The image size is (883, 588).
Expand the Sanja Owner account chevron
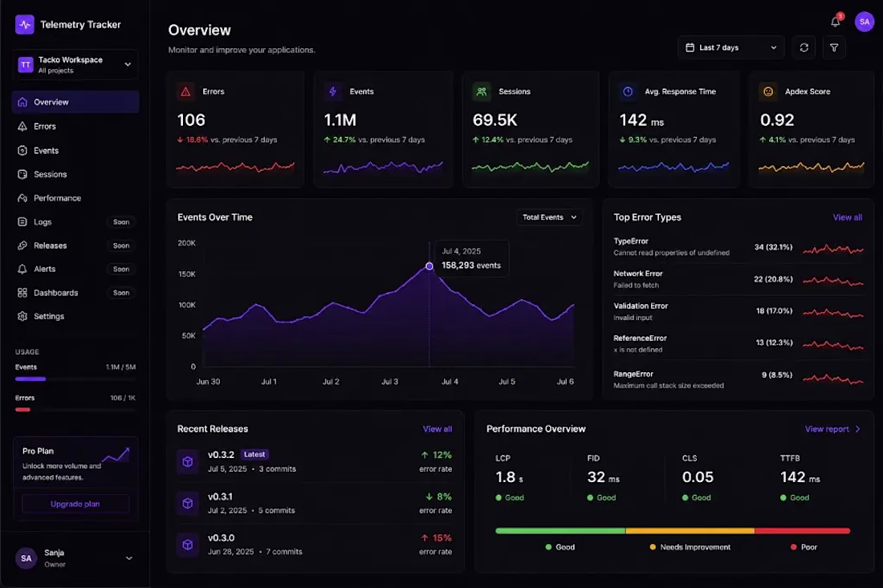(x=129, y=558)
